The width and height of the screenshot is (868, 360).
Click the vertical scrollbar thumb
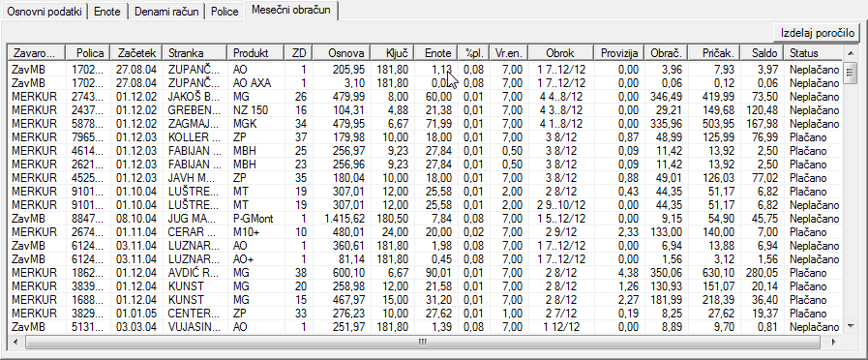point(851,73)
